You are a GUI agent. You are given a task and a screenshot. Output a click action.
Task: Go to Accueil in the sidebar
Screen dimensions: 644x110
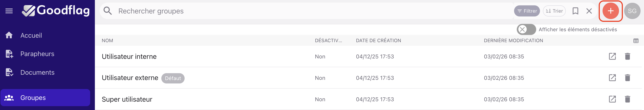tap(31, 35)
